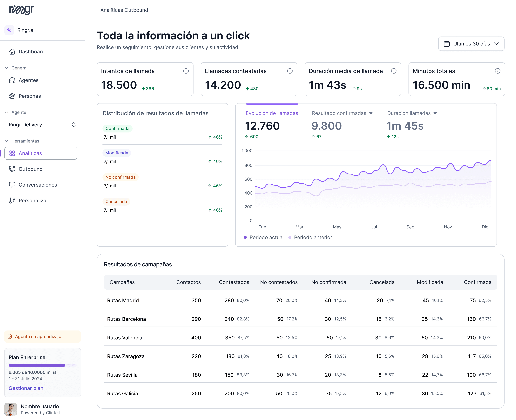Click the Ringr.ai workspace icon
Image resolution: width=516 pixels, height=420 pixels.
click(9, 30)
